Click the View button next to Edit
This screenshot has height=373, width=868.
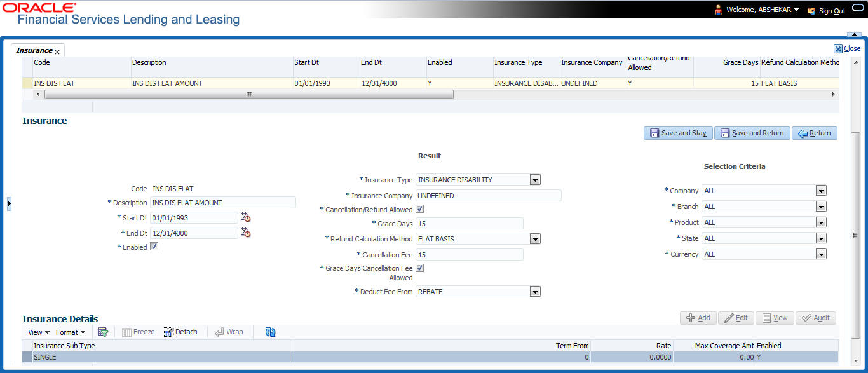point(775,318)
